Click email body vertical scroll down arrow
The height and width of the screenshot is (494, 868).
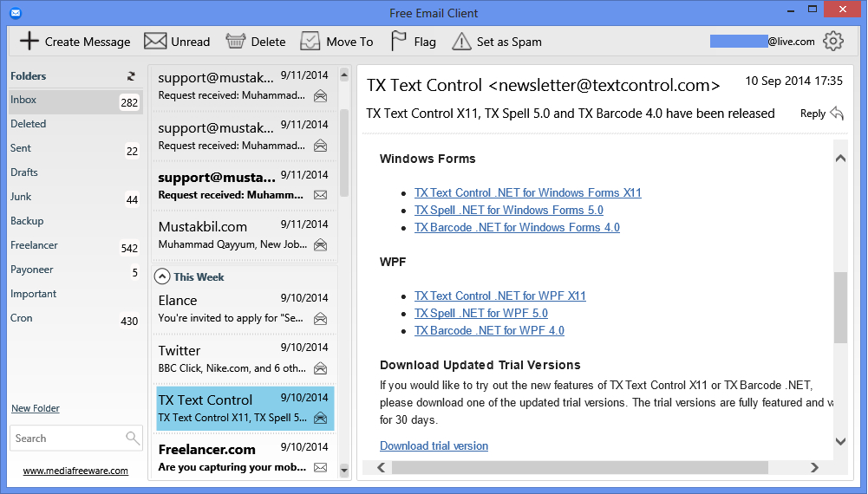[840, 441]
